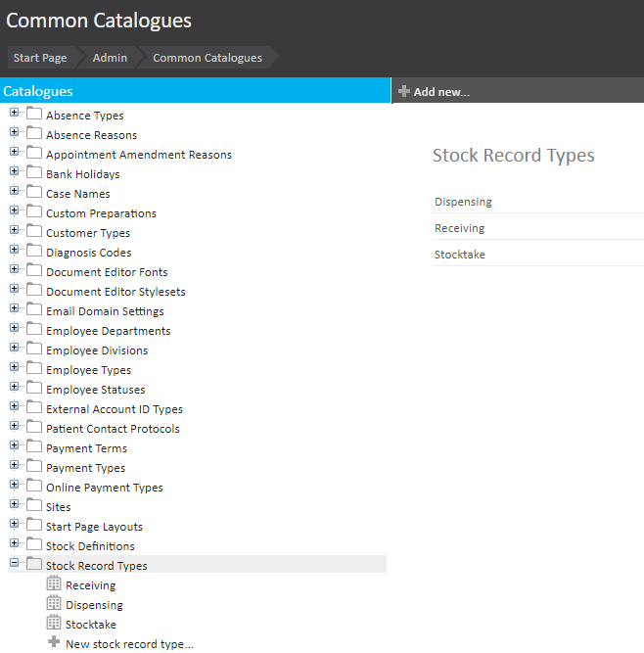Click the Dispensing grid icon in tree
Viewport: 644px width, 653px height.
click(54, 604)
